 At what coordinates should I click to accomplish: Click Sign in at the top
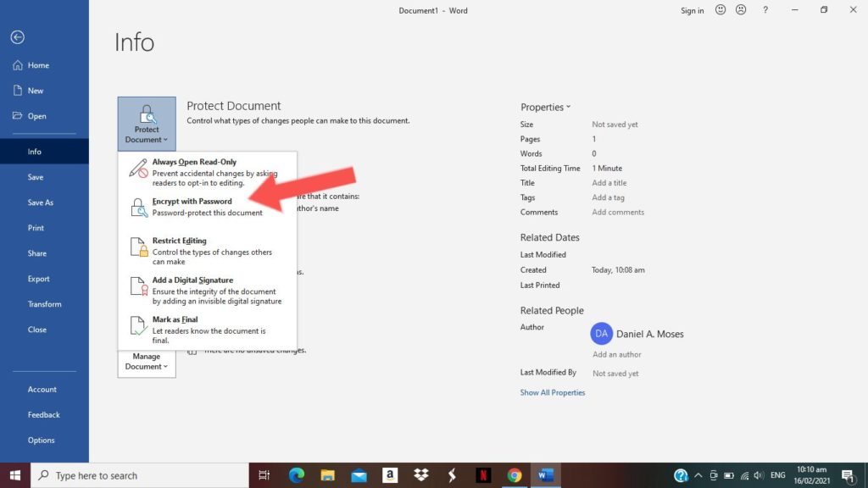(x=693, y=10)
